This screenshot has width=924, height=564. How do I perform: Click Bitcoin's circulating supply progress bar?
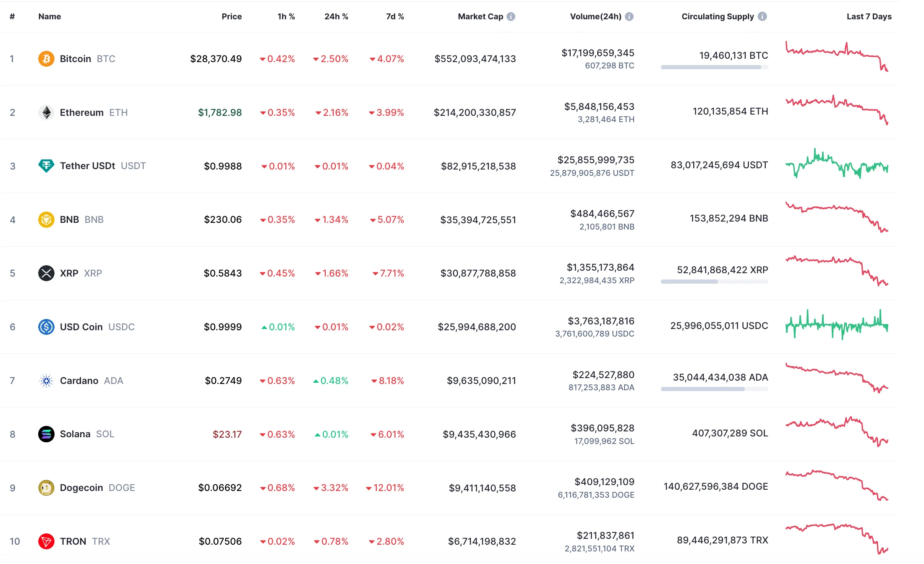(x=714, y=66)
